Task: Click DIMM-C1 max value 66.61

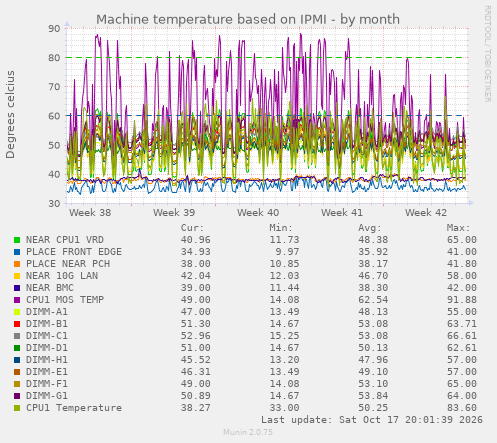Action: [x=462, y=336]
